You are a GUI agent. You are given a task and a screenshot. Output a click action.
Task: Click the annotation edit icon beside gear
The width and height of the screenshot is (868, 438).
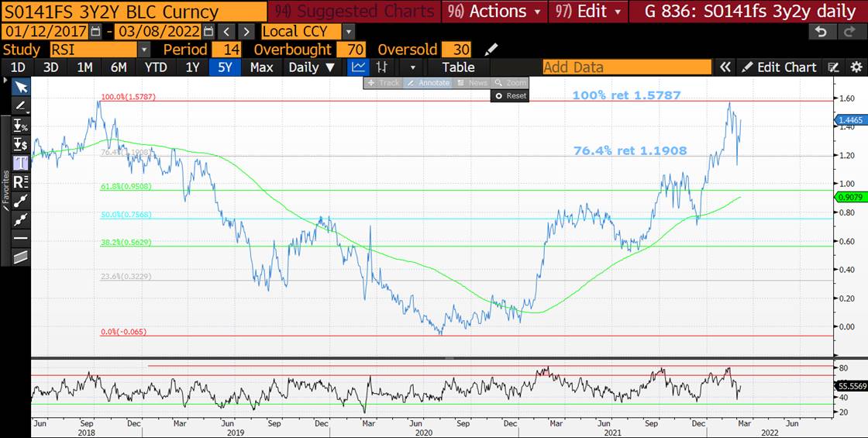[833, 67]
